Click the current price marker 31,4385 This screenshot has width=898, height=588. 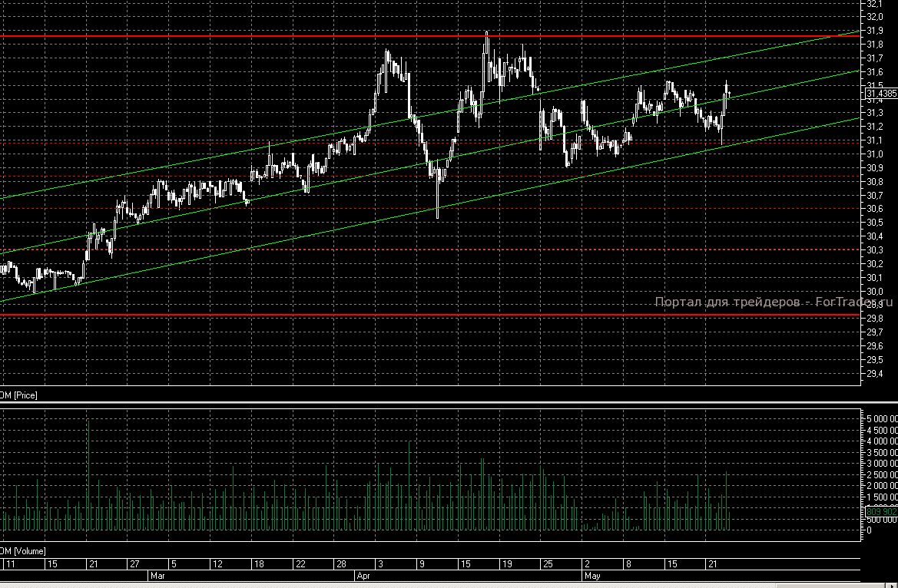point(880,93)
